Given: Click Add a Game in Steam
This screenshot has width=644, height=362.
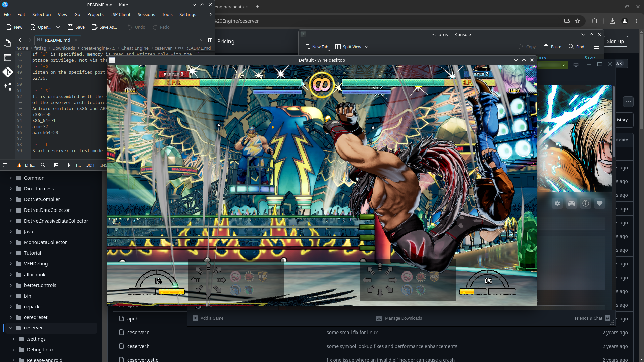Looking at the screenshot, I should 208,318.
